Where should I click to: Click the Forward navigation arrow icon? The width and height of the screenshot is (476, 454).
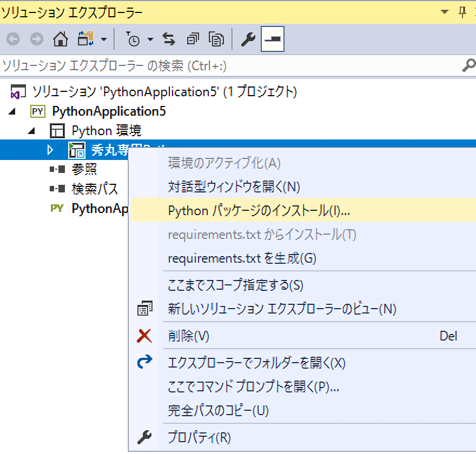coord(36,39)
